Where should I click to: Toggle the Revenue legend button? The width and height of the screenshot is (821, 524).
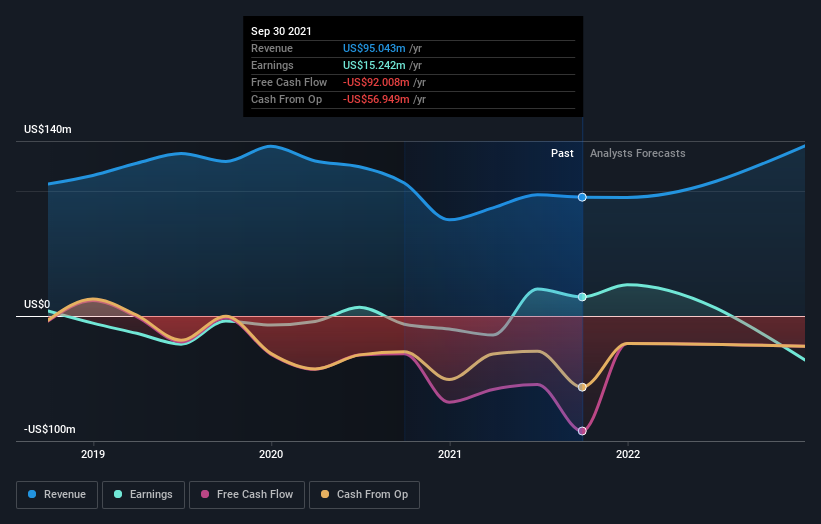(57, 495)
